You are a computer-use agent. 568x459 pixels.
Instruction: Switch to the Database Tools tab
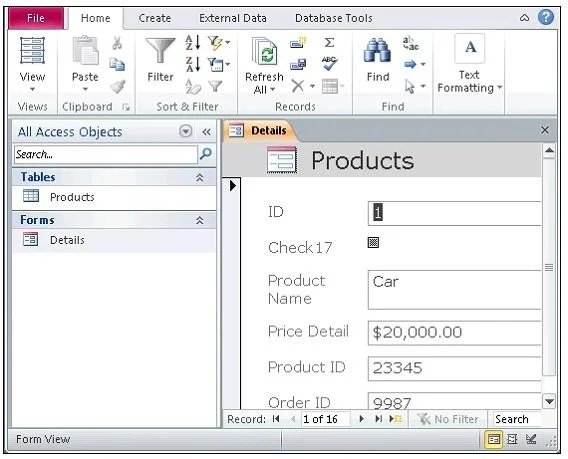click(x=334, y=18)
